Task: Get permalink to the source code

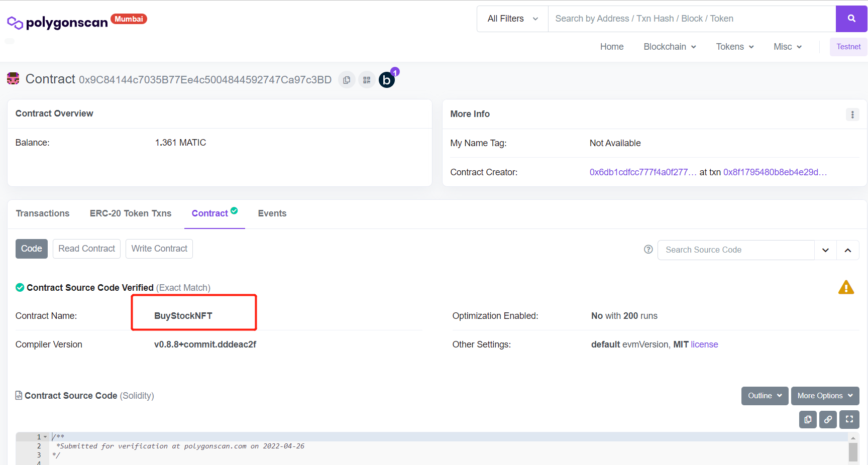Action: click(x=828, y=419)
